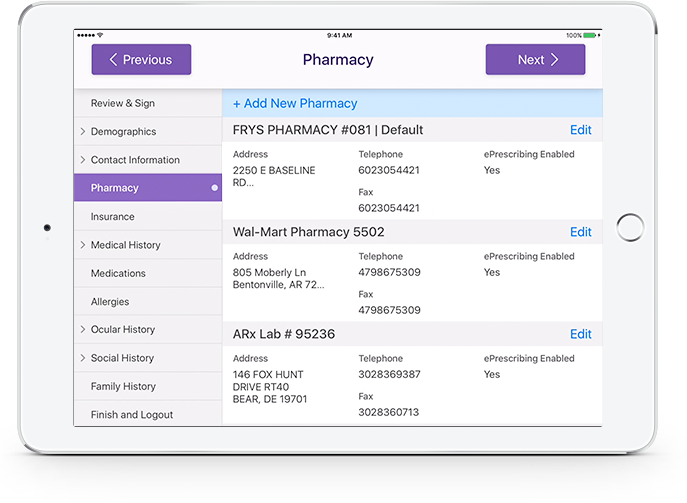Go back with the Previous button
Screen dimensions: 687x503
(141, 59)
